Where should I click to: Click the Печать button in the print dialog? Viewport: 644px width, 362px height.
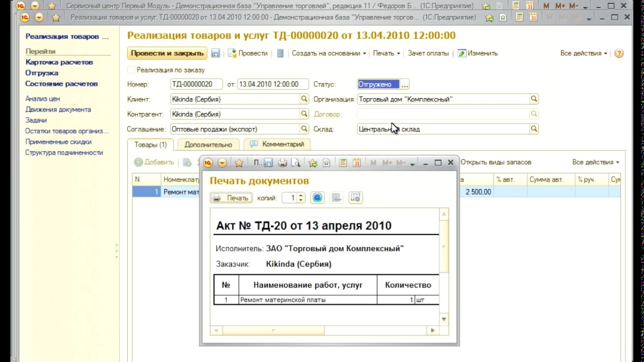point(231,198)
